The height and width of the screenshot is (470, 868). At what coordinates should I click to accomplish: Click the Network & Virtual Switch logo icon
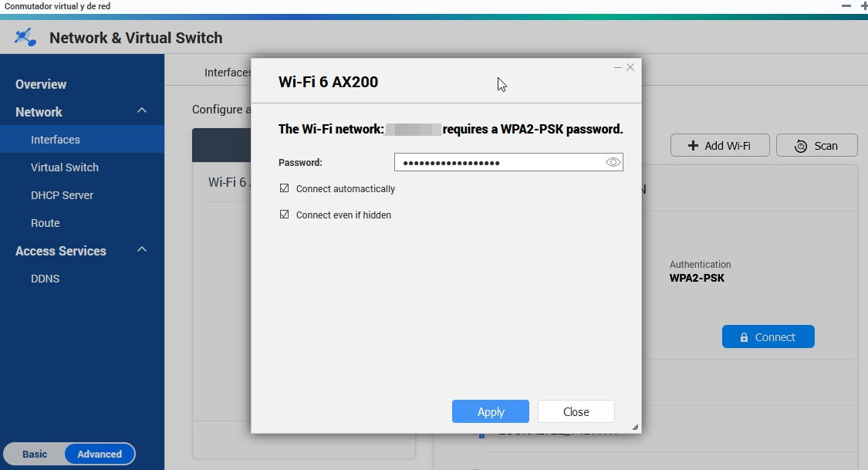tap(25, 37)
